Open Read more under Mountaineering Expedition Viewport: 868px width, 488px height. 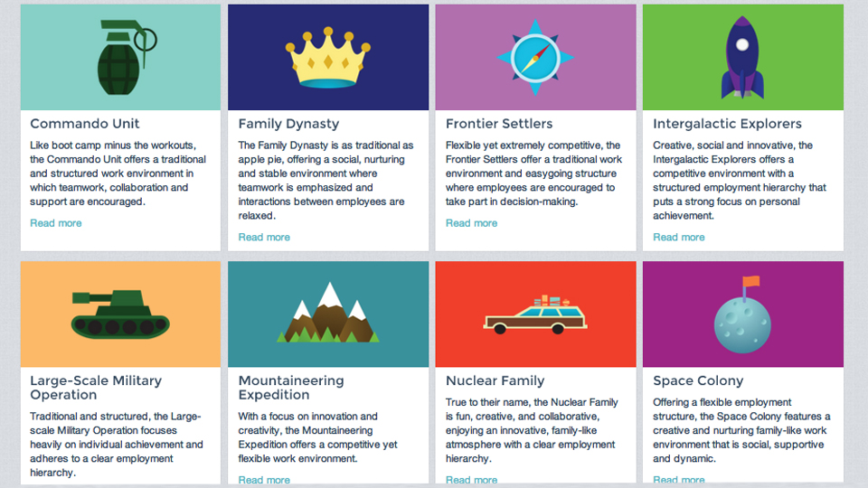click(264, 480)
